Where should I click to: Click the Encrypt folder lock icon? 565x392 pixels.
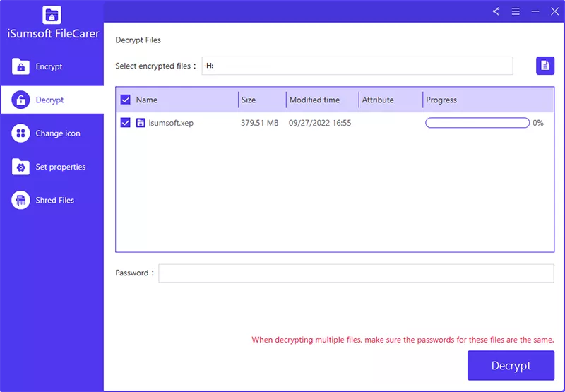pos(21,66)
